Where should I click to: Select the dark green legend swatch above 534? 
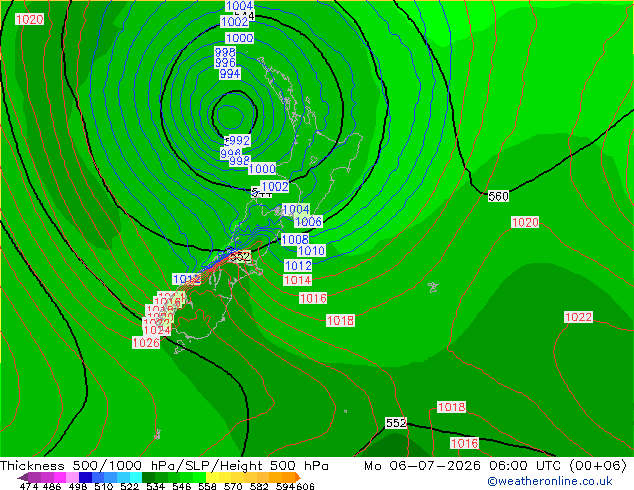click(x=149, y=477)
